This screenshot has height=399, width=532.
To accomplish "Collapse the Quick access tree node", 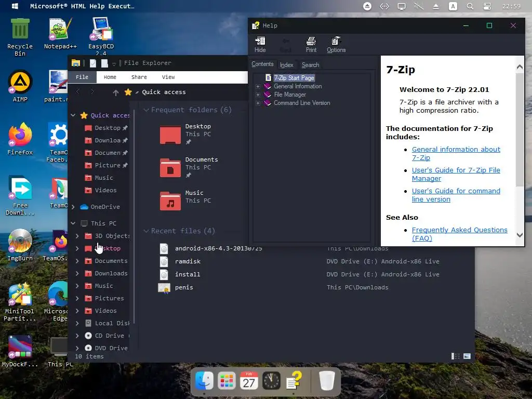I will (73, 115).
